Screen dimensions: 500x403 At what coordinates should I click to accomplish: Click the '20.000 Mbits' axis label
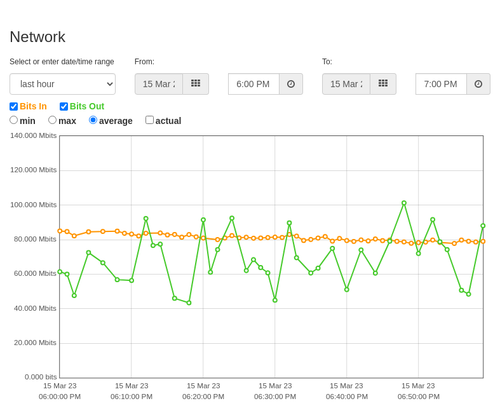pos(35,343)
